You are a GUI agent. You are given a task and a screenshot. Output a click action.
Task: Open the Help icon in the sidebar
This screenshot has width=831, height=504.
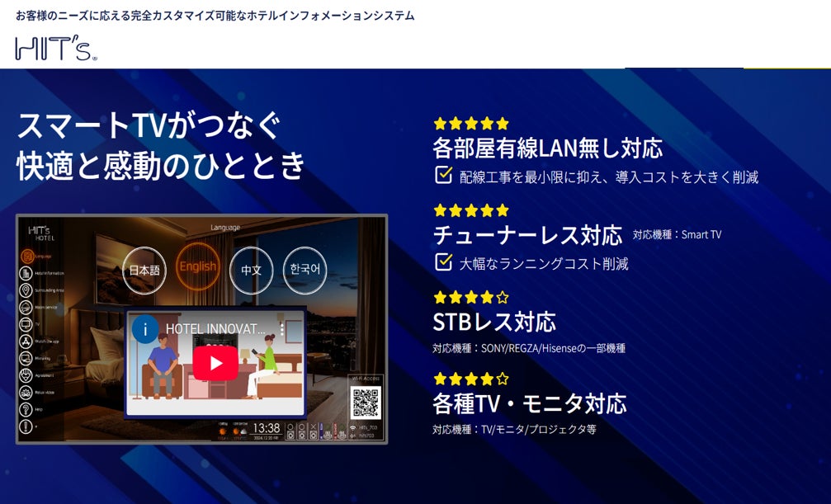[x=26, y=407]
